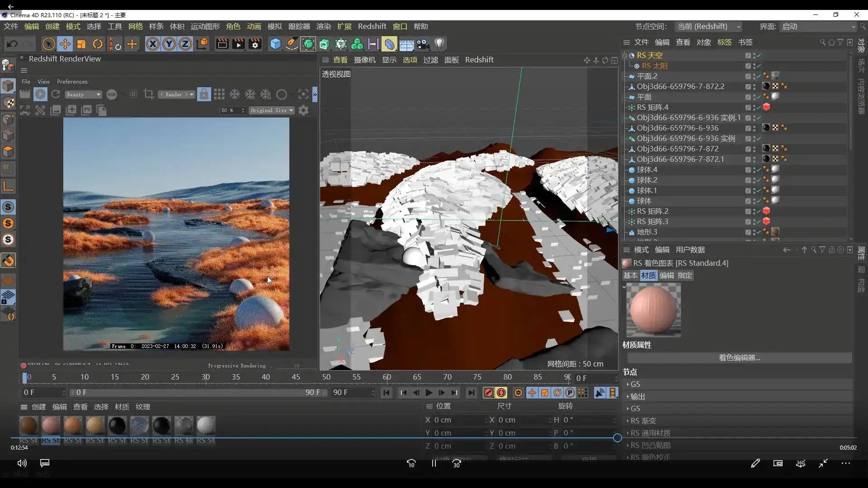The width and height of the screenshot is (868, 488).
Task: Toggle visibility dots for RS 天空
Action: pos(754,56)
